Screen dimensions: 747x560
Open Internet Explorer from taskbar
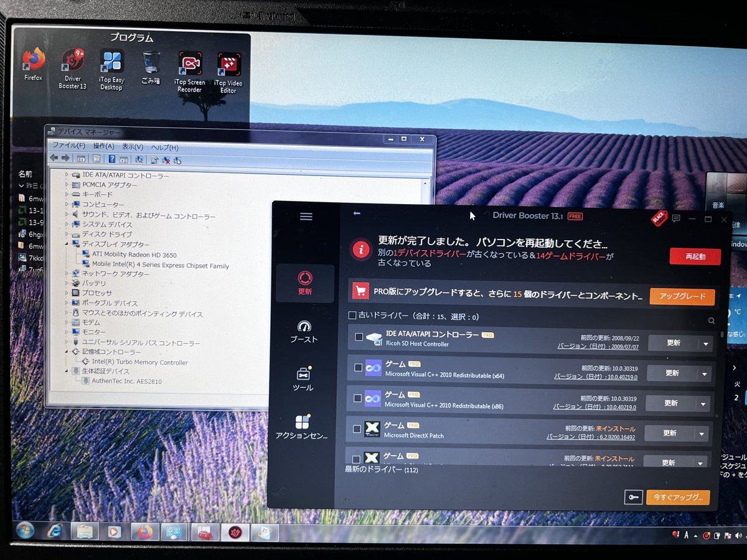55,531
